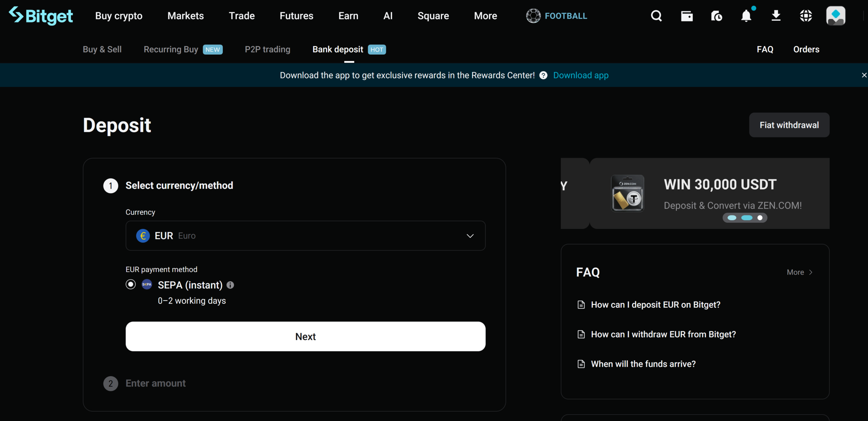This screenshot has height=421, width=868.
Task: Open Orders in the sub-navigation
Action: (806, 50)
